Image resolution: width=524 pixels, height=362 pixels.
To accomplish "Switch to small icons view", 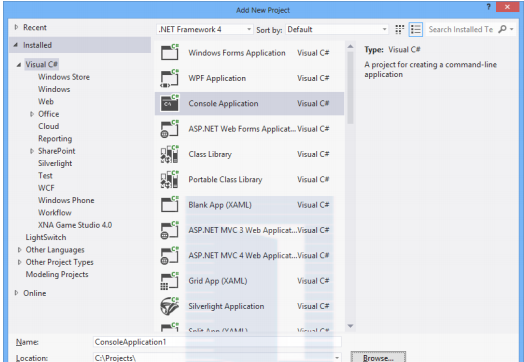I will click(399, 29).
